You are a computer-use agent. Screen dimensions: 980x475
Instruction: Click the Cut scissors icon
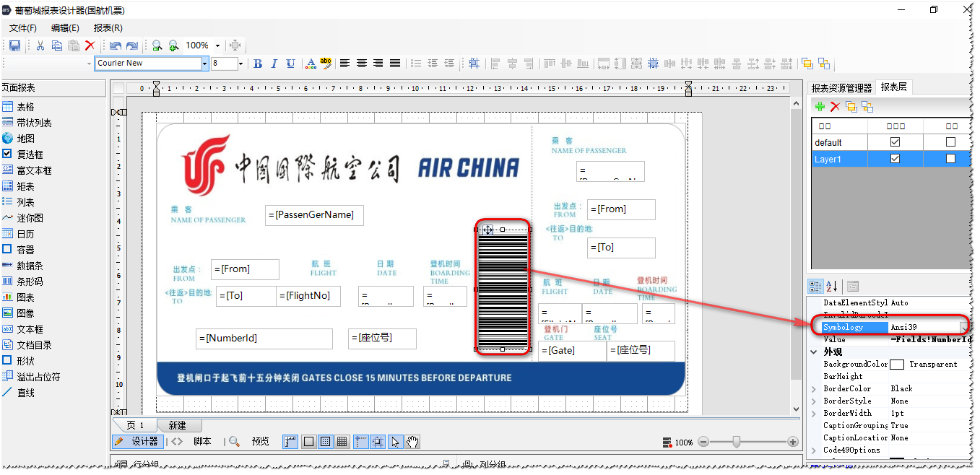point(40,45)
